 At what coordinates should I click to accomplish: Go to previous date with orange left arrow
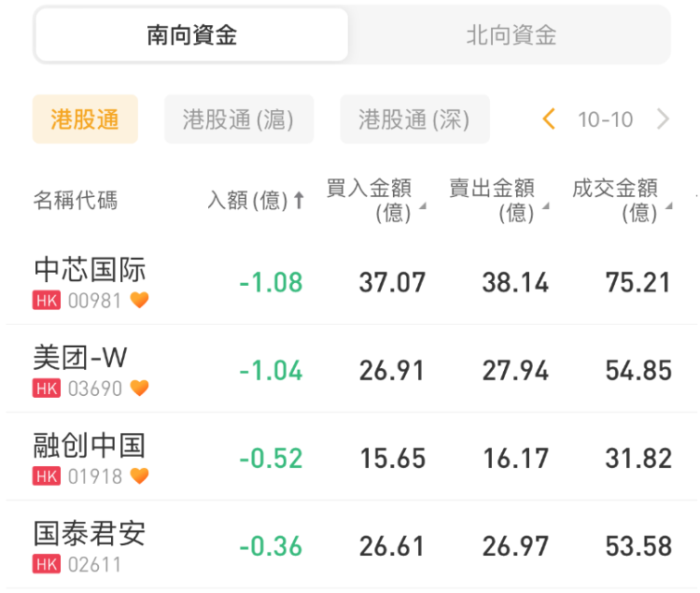tap(549, 119)
